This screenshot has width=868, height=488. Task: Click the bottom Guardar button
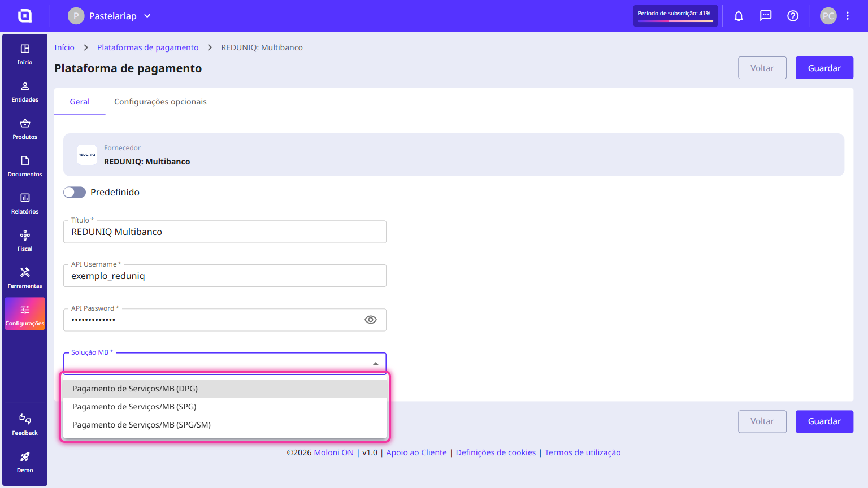(x=824, y=421)
